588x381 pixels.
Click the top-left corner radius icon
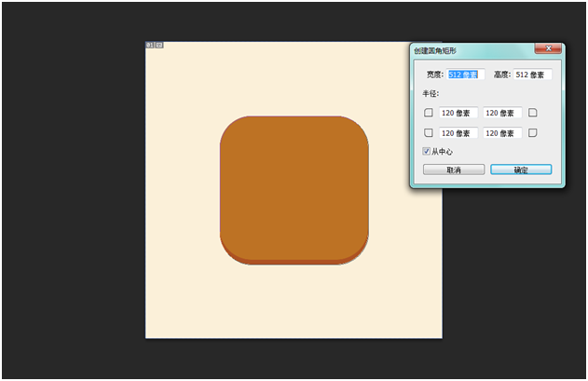point(429,113)
